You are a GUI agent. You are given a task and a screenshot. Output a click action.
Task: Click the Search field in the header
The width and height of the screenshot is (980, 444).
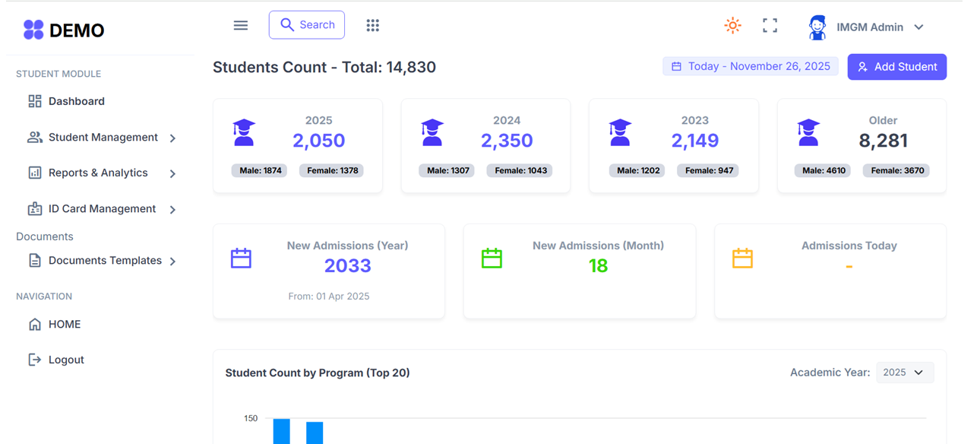307,24
